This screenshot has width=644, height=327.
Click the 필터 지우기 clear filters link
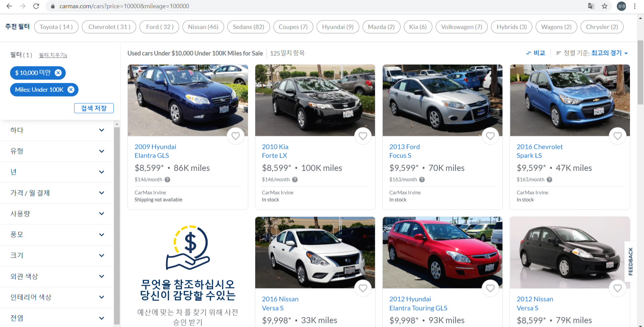(x=53, y=55)
